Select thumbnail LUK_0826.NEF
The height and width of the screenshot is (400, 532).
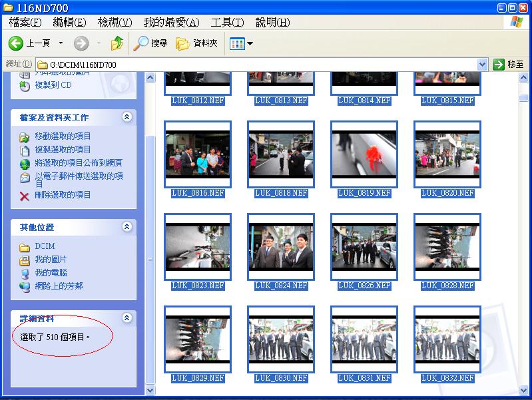pyautogui.click(x=364, y=247)
